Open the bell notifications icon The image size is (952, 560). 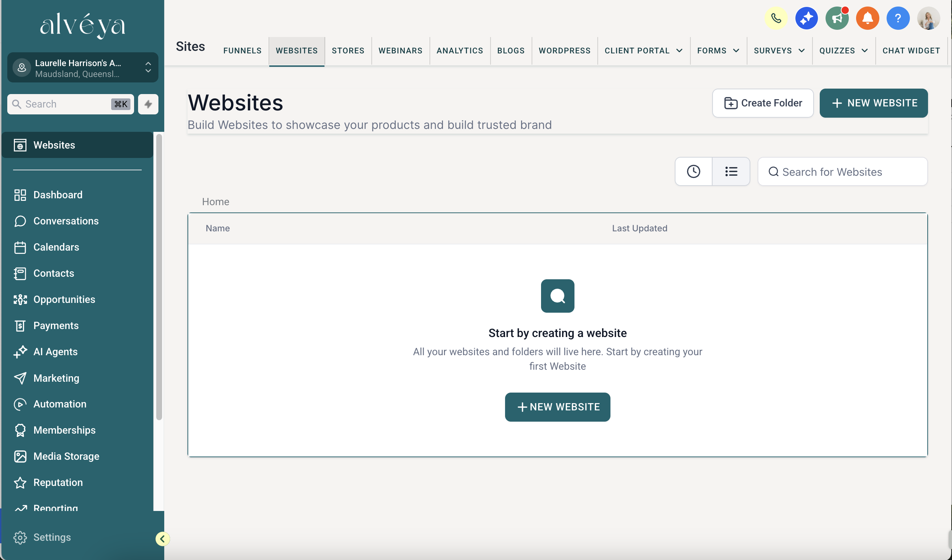tap(867, 18)
